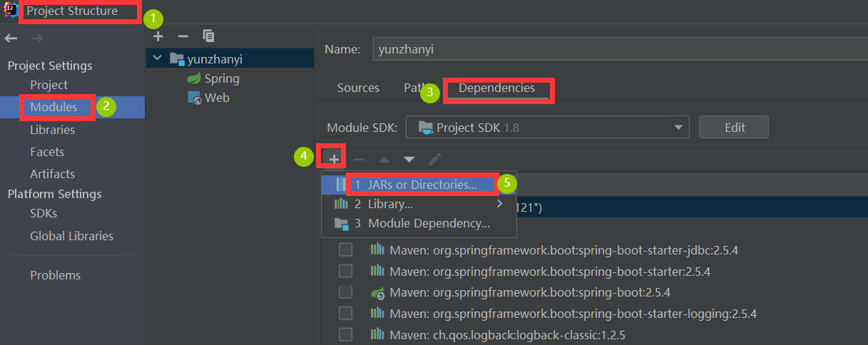Move dependency down with the arrow

pos(409,159)
